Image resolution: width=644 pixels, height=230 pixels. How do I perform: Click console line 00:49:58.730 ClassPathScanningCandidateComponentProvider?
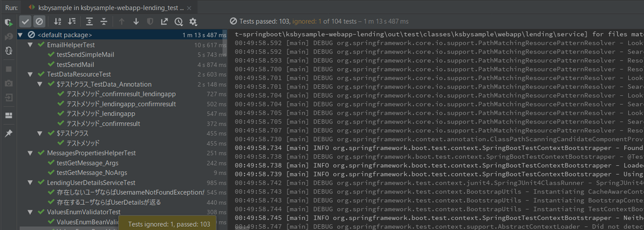(x=439, y=139)
